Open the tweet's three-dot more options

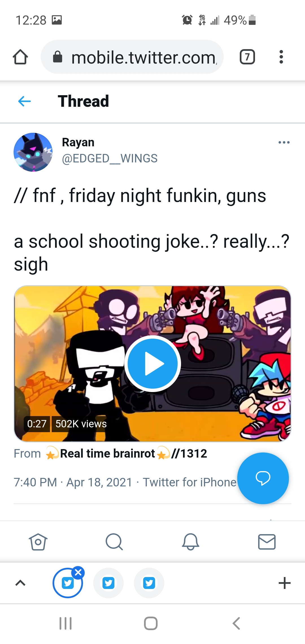pos(284,142)
